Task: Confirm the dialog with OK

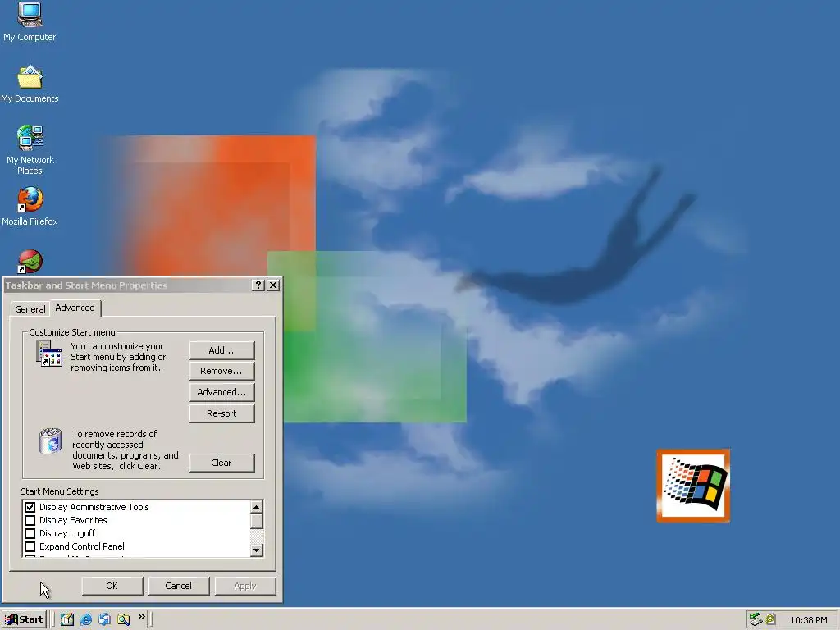Action: (x=112, y=586)
